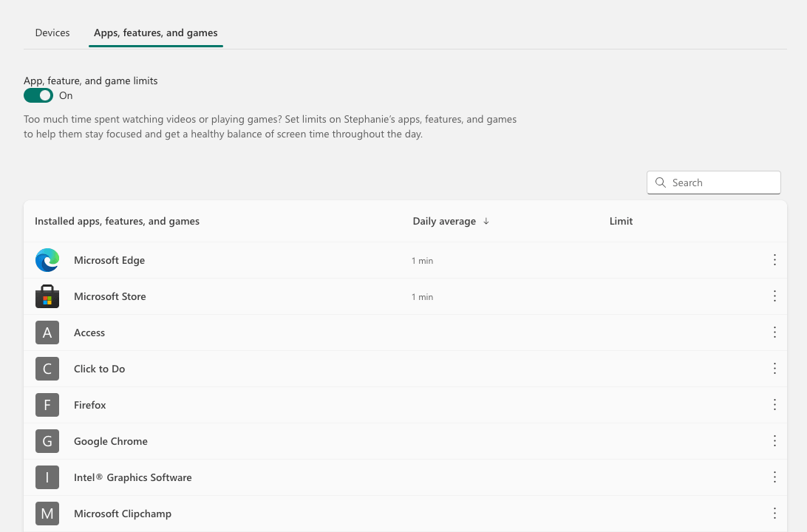Viewport: 807px width, 532px height.
Task: Click Installed apps, features, and games header
Action: pyautogui.click(x=117, y=221)
